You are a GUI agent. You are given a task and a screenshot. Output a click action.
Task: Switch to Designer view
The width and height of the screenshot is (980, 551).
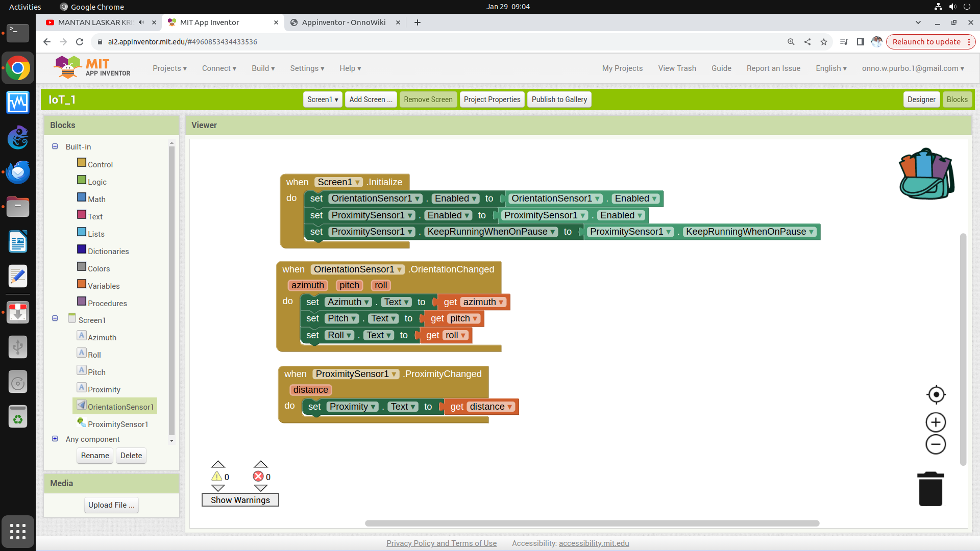(x=921, y=99)
